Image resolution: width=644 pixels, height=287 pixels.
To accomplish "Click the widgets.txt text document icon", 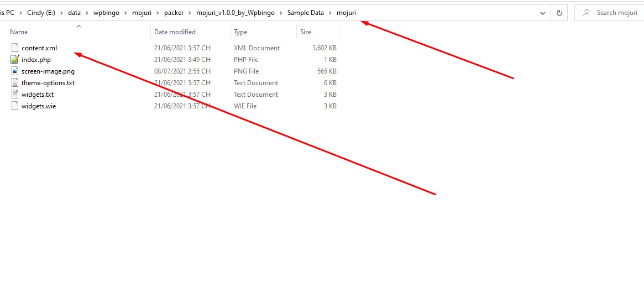I will [x=15, y=95].
